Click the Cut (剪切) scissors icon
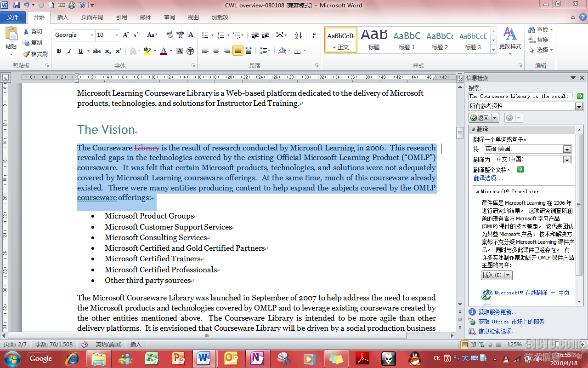Image resolution: width=588 pixels, height=368 pixels. tap(26, 31)
